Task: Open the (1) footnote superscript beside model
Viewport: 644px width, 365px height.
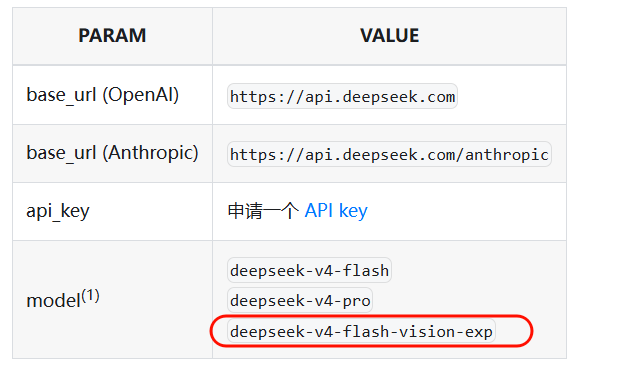Action: point(90,296)
